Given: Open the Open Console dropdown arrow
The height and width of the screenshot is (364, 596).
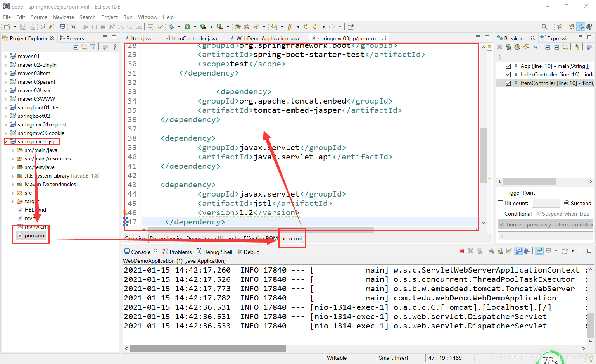Looking at the screenshot, I should 572,251.
